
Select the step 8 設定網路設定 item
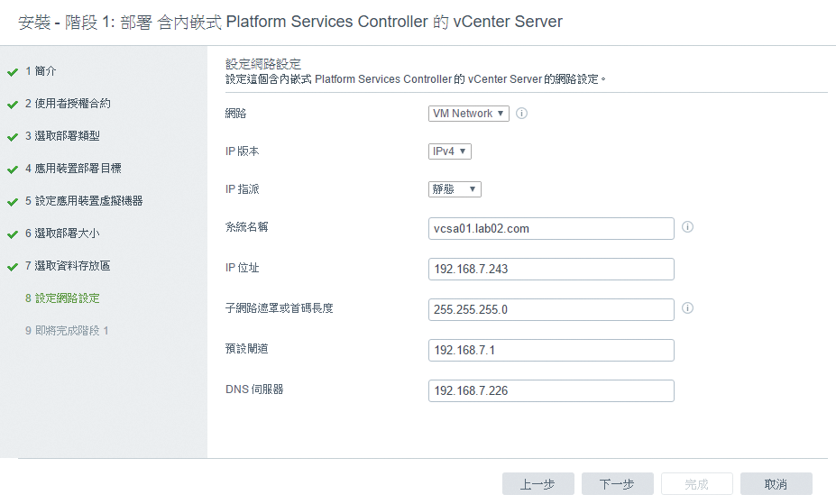(x=62, y=298)
